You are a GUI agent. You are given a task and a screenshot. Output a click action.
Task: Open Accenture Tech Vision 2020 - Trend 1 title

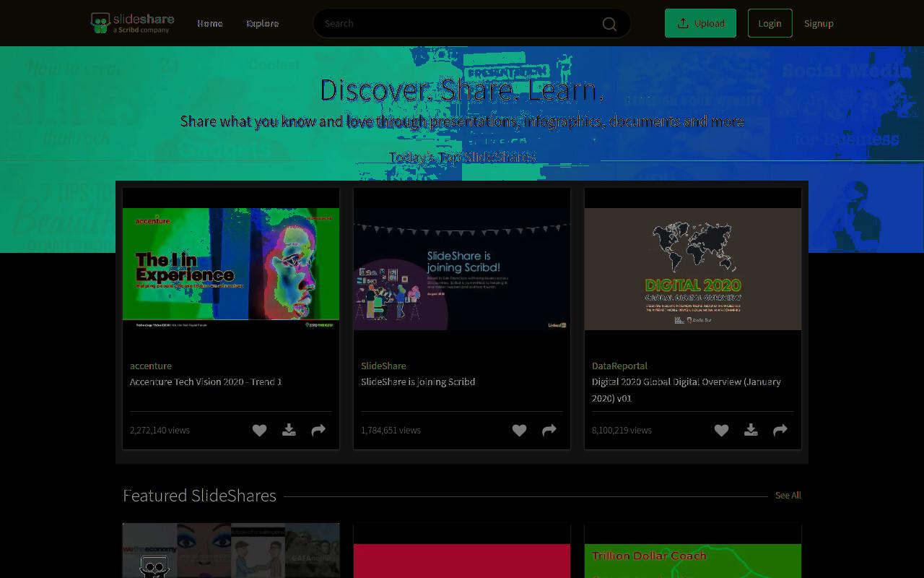[x=206, y=381]
